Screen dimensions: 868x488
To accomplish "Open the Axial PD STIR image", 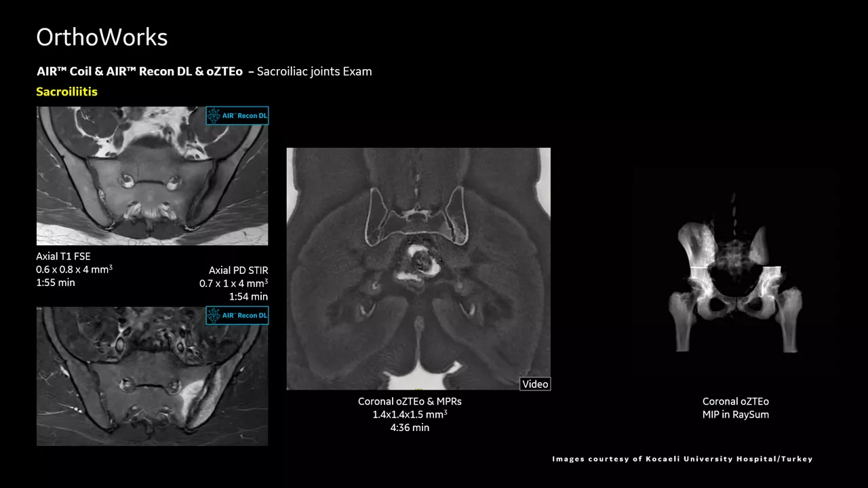I will pyautogui.click(x=152, y=376).
